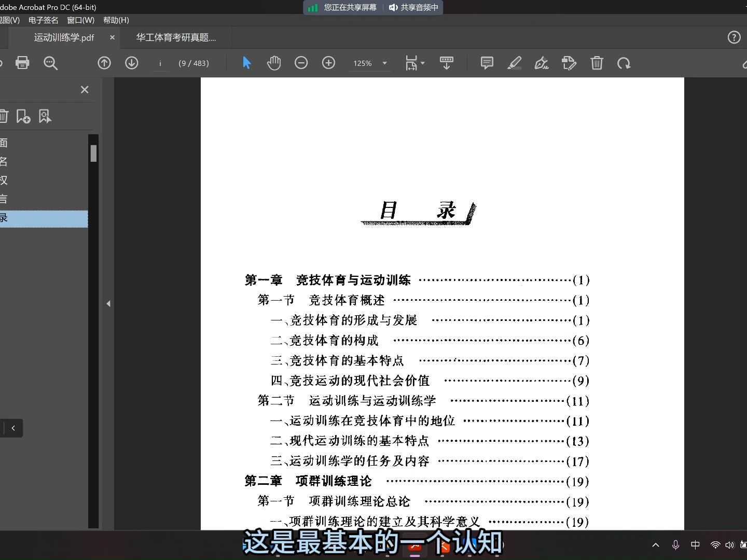The width and height of the screenshot is (747, 560).
Task: Find the current bookmark icon
Action: [45, 116]
